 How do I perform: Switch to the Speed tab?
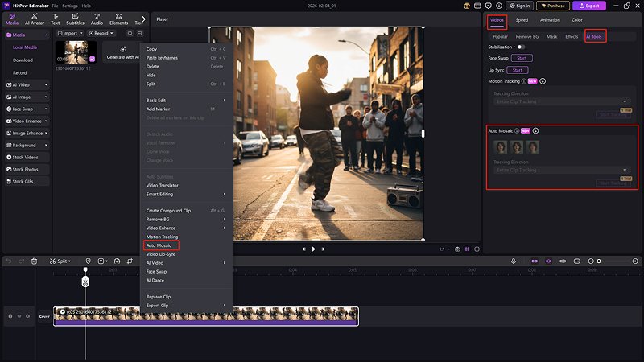(522, 19)
